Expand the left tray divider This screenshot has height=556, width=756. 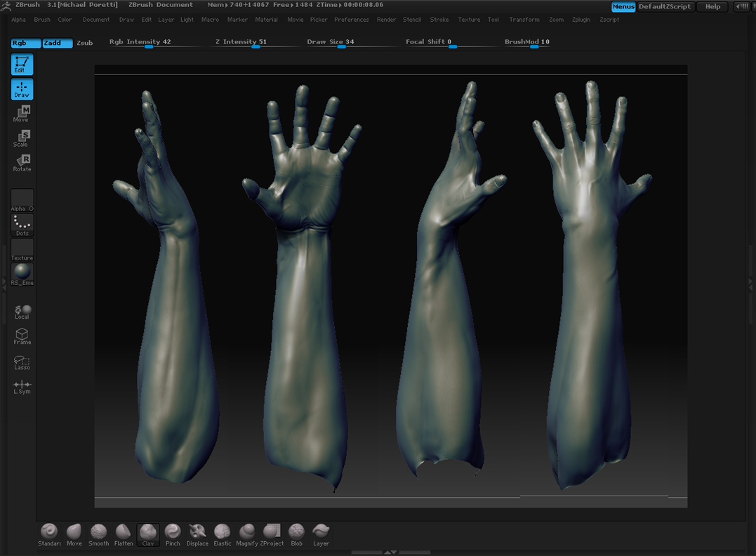[4, 284]
